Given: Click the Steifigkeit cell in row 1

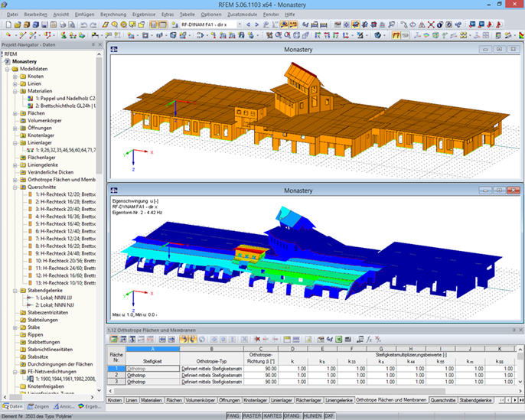Looking at the screenshot, I should pos(153,369).
